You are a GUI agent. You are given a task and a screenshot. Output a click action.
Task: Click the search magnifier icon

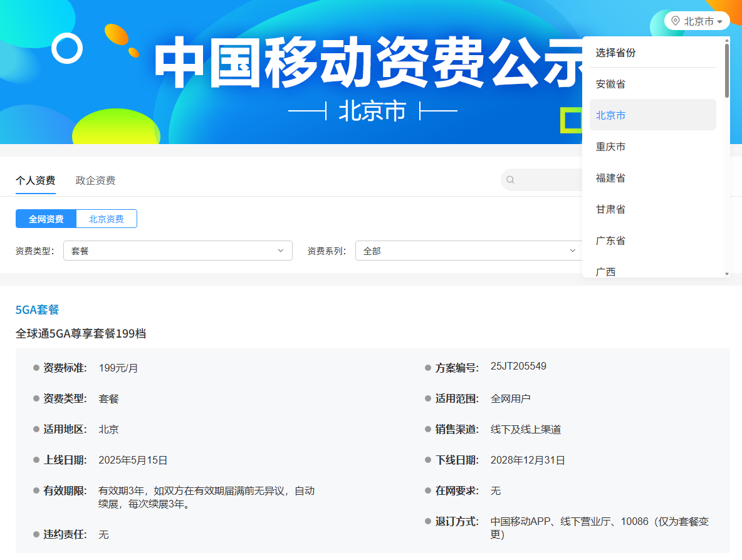(x=510, y=180)
